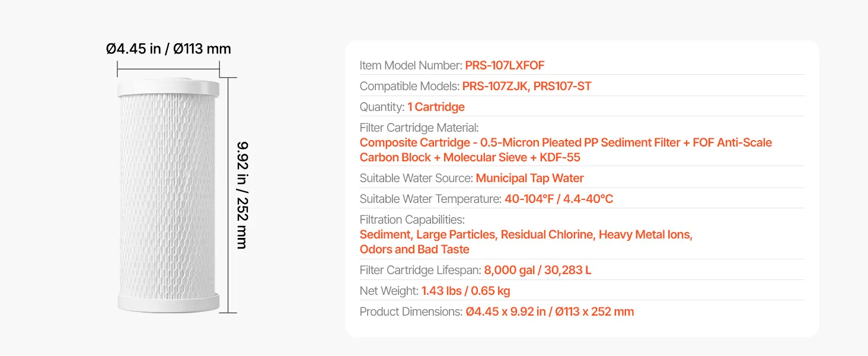This screenshot has width=868, height=356.
Task: Select Municipal Tap Water source text
Action: 529,178
